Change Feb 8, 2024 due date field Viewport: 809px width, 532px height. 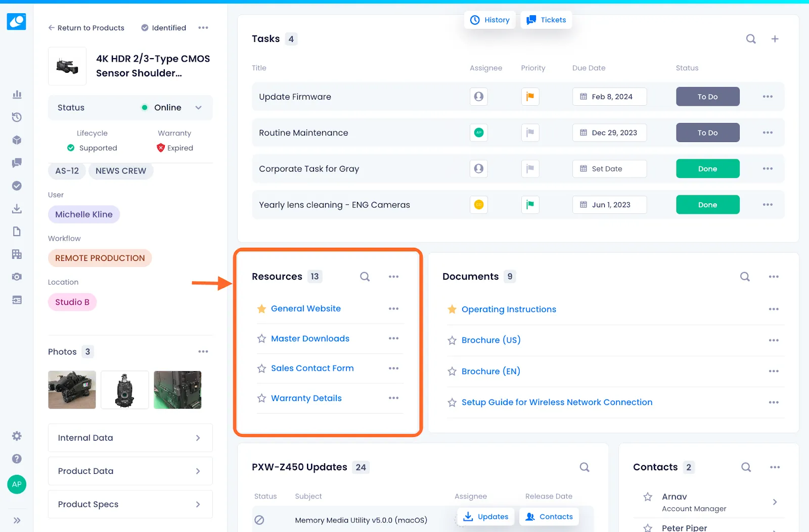click(x=609, y=97)
